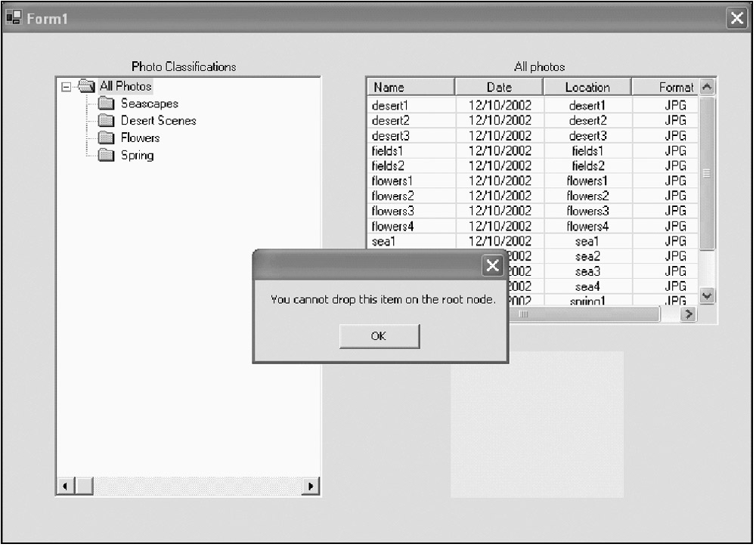Click the All Photos root folder icon

pos(86,86)
